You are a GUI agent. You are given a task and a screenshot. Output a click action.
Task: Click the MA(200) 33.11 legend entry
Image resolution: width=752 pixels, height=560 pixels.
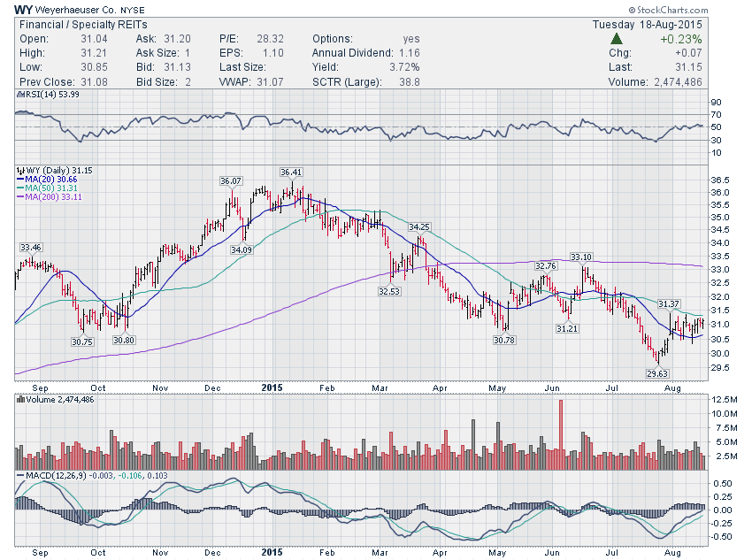pyautogui.click(x=50, y=197)
